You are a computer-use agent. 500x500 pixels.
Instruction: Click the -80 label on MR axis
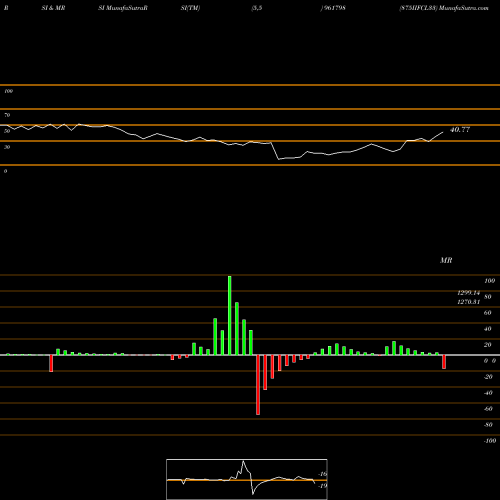(x=488, y=425)
